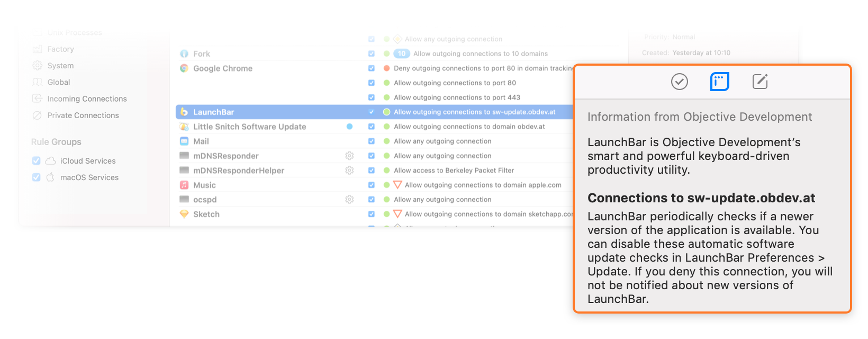868x339 pixels.
Task: Select the Music app icon
Action: 184,185
